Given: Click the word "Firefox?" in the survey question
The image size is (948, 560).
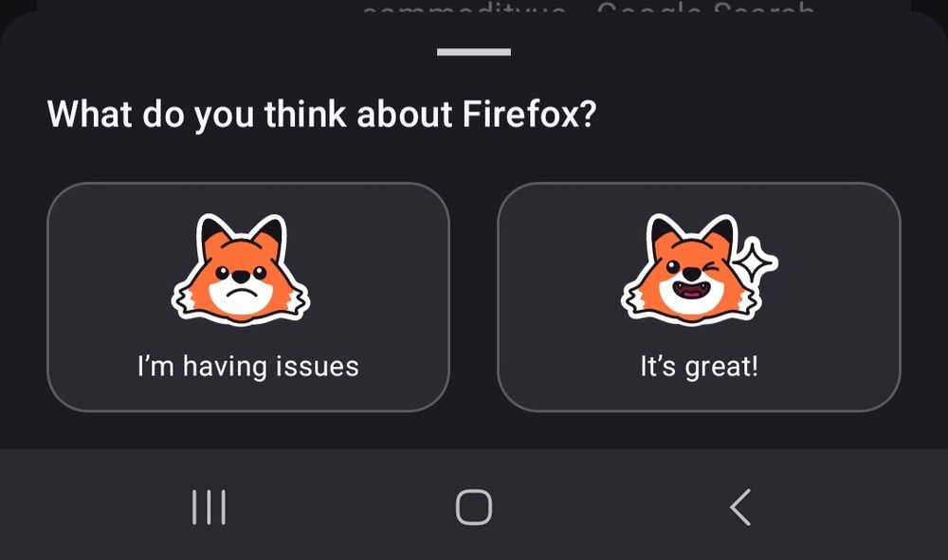Looking at the screenshot, I should click(530, 114).
